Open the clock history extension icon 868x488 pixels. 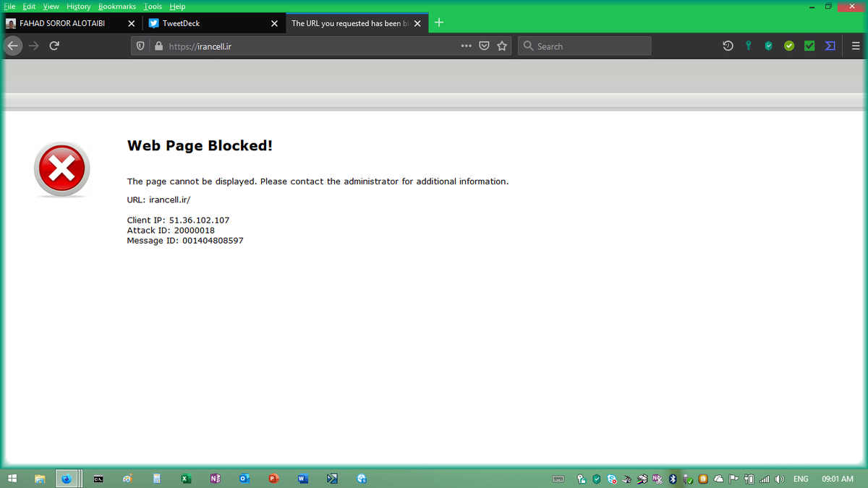click(728, 46)
